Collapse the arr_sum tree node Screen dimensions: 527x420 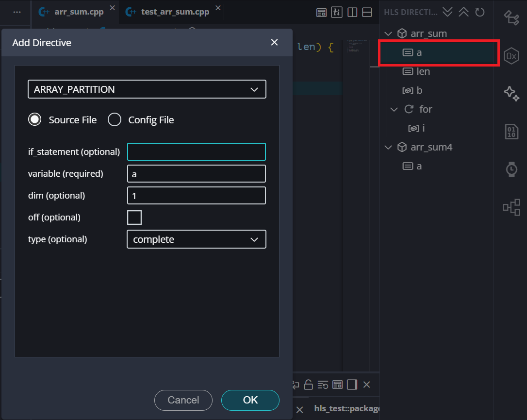388,34
